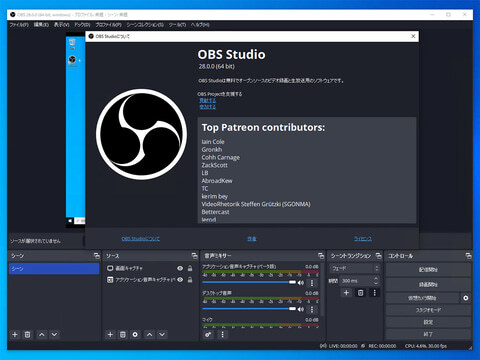Screen dimensions: 480x360
Task: Toggle visibility of application audio capture source
Action: point(180,280)
